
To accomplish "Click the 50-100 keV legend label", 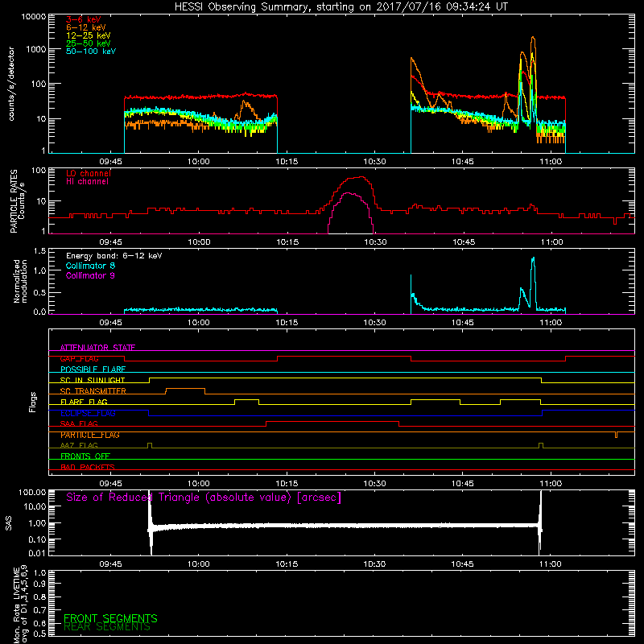I will point(90,52).
